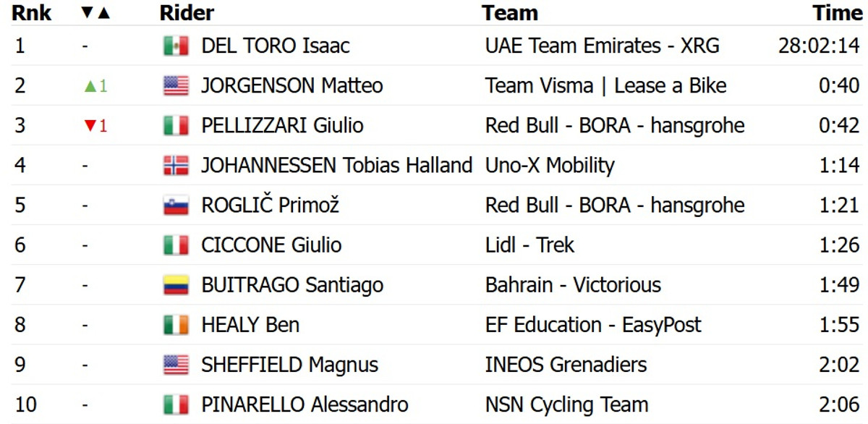The height and width of the screenshot is (424, 868).
Task: Sort by the position change arrows column
Action: click(x=95, y=13)
